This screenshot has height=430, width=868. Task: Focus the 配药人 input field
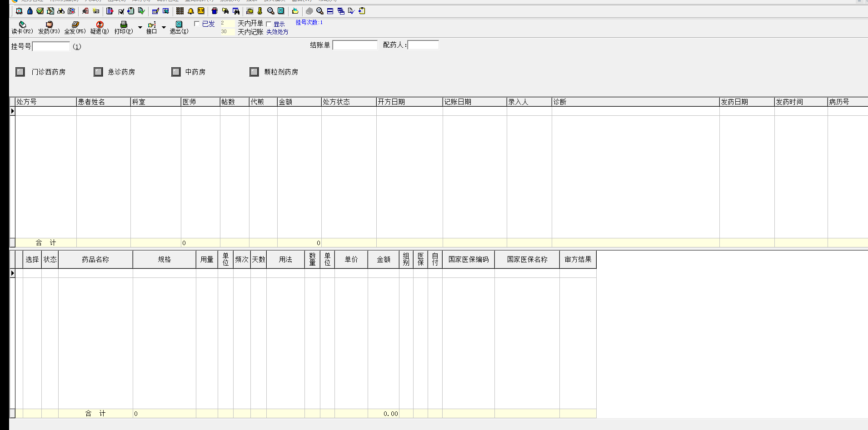coord(423,45)
